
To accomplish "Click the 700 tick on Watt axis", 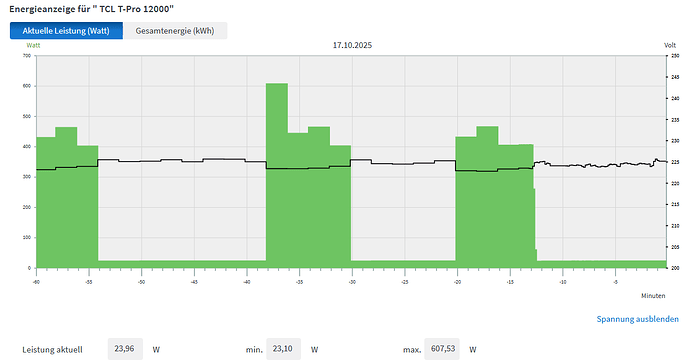I will coord(27,56).
